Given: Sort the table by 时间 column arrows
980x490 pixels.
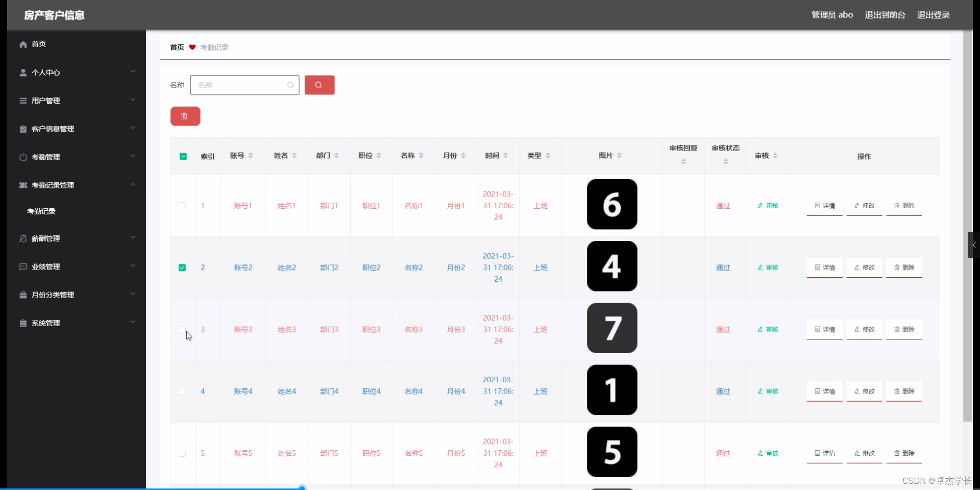Looking at the screenshot, I should pyautogui.click(x=506, y=156).
